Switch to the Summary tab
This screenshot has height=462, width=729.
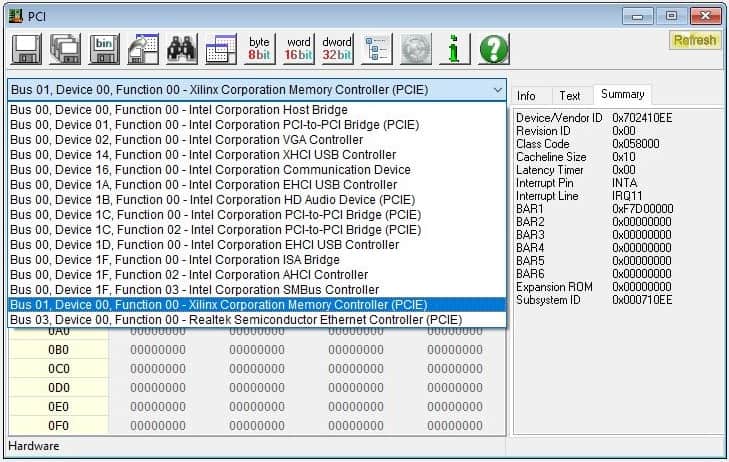point(622,95)
